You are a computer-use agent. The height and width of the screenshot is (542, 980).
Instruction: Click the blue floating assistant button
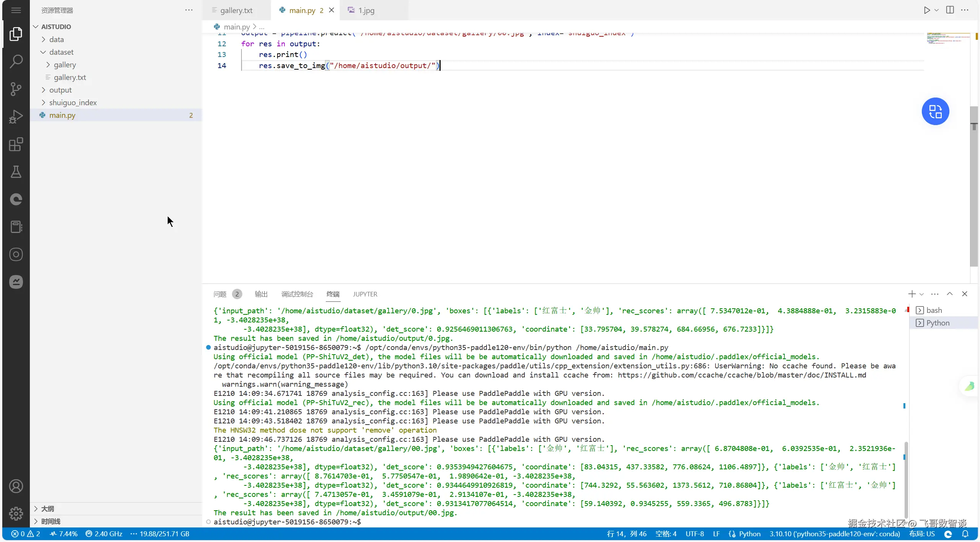935,111
